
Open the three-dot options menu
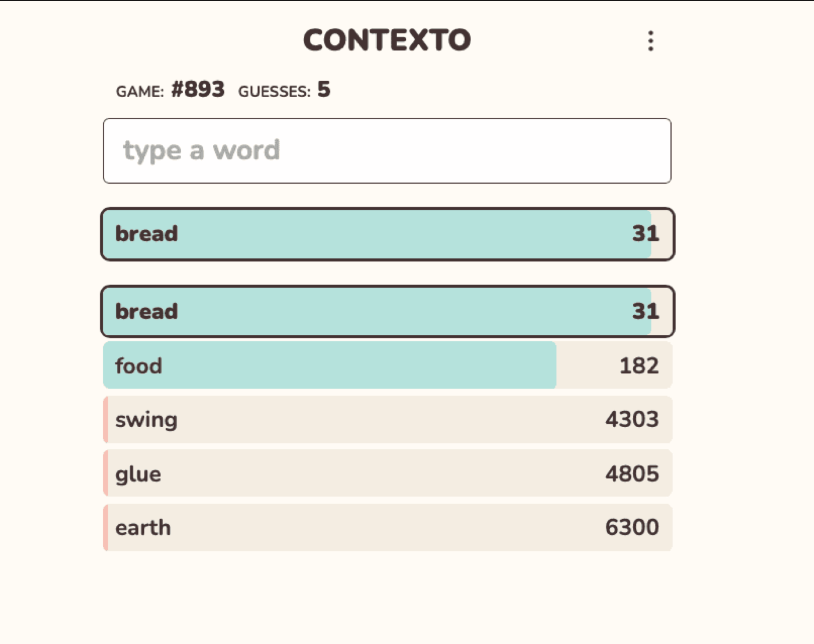click(x=651, y=41)
